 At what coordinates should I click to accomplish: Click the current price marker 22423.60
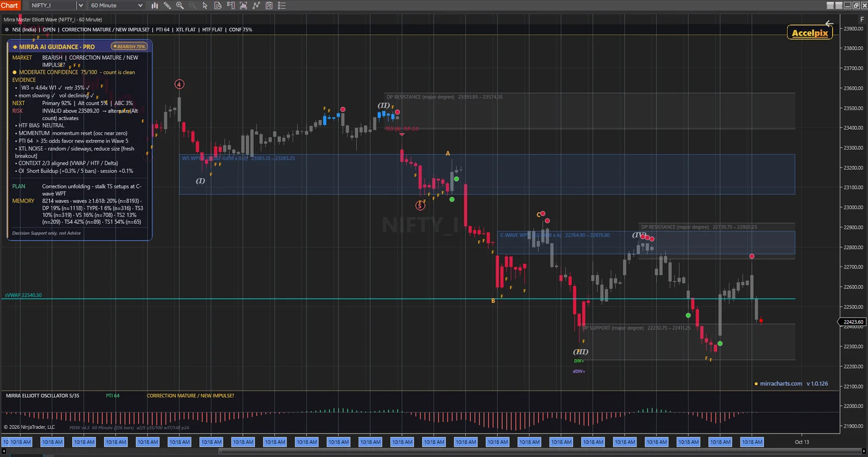[x=853, y=322]
